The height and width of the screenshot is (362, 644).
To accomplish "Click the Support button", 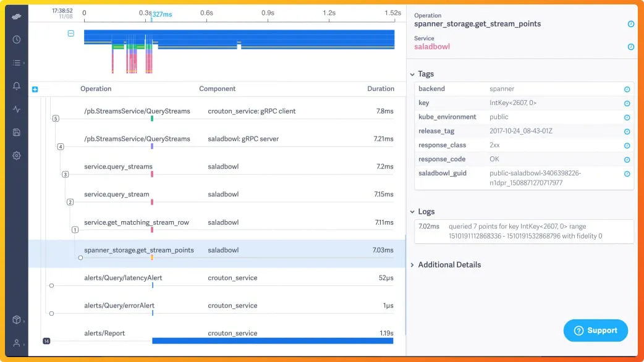I will pos(596,330).
